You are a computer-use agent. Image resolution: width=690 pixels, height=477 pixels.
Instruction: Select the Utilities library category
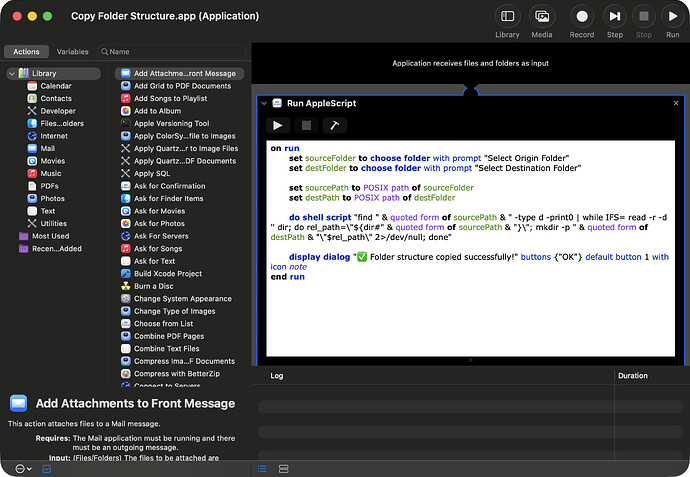[x=54, y=224]
